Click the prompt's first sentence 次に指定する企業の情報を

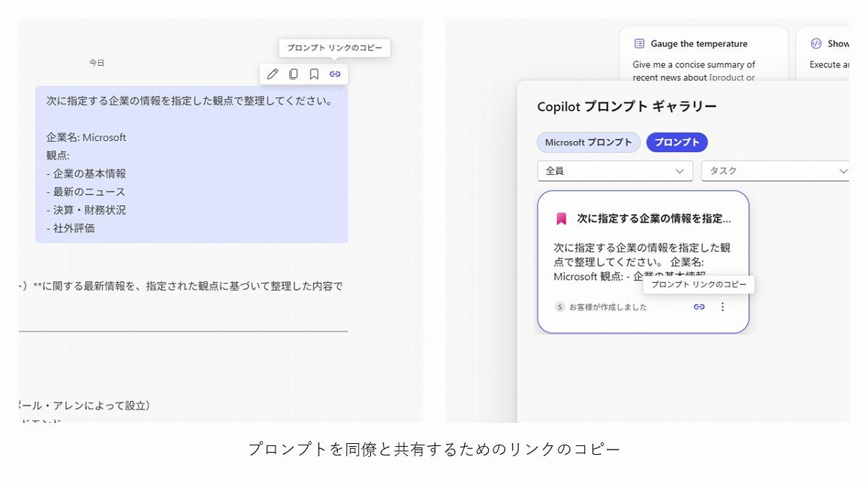click(190, 101)
